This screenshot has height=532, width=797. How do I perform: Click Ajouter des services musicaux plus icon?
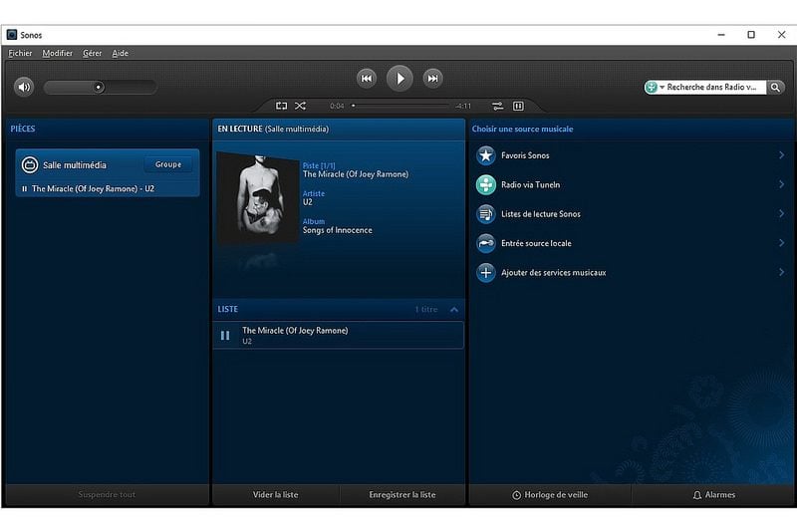coord(486,272)
